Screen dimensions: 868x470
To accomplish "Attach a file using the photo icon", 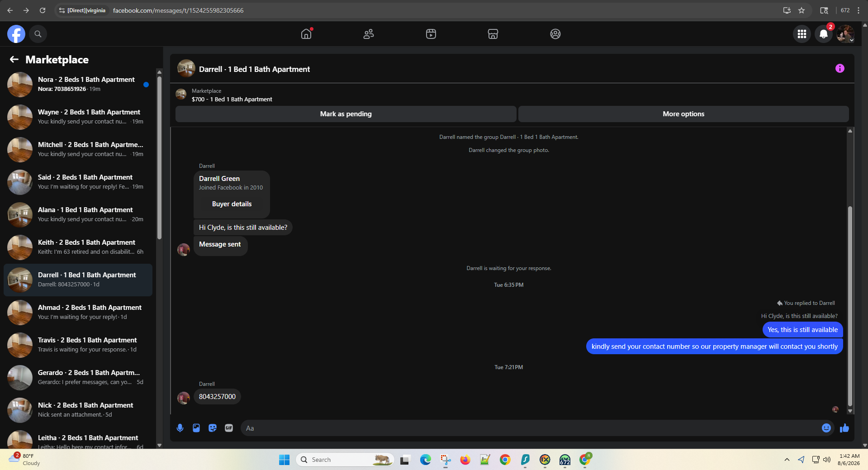I will (x=196, y=428).
